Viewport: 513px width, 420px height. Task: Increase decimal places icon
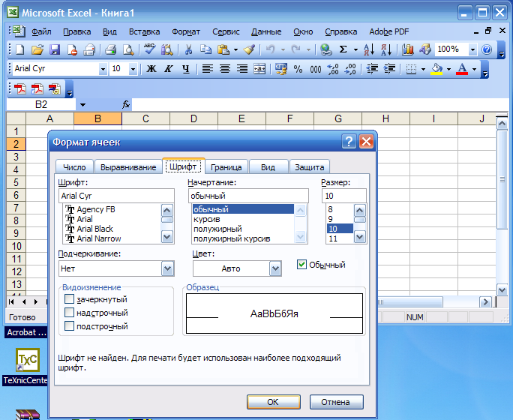coord(333,69)
